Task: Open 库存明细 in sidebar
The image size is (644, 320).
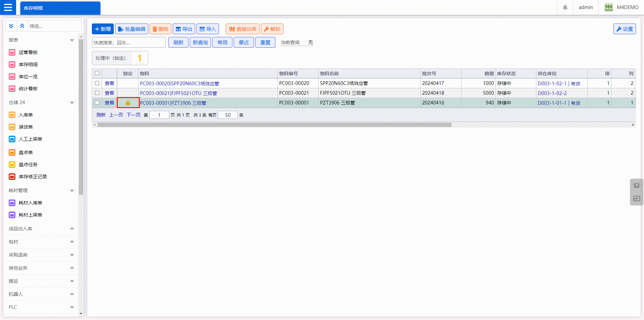Action: coord(28,64)
